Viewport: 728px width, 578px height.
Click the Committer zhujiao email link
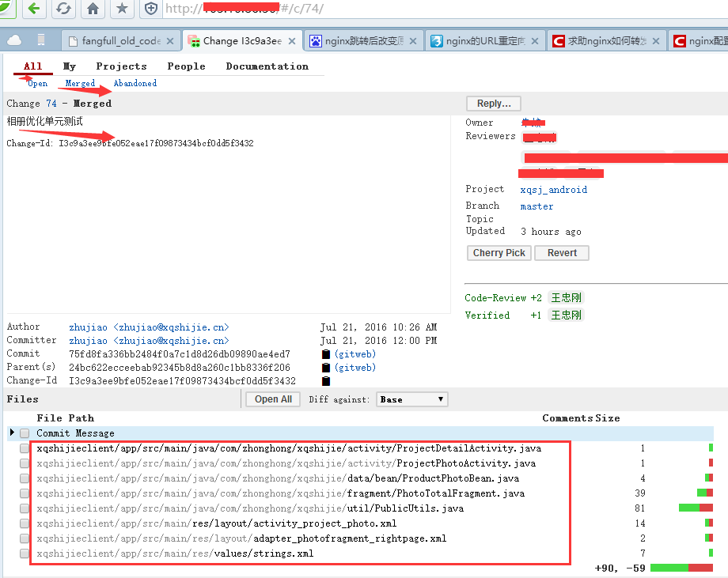(x=149, y=341)
